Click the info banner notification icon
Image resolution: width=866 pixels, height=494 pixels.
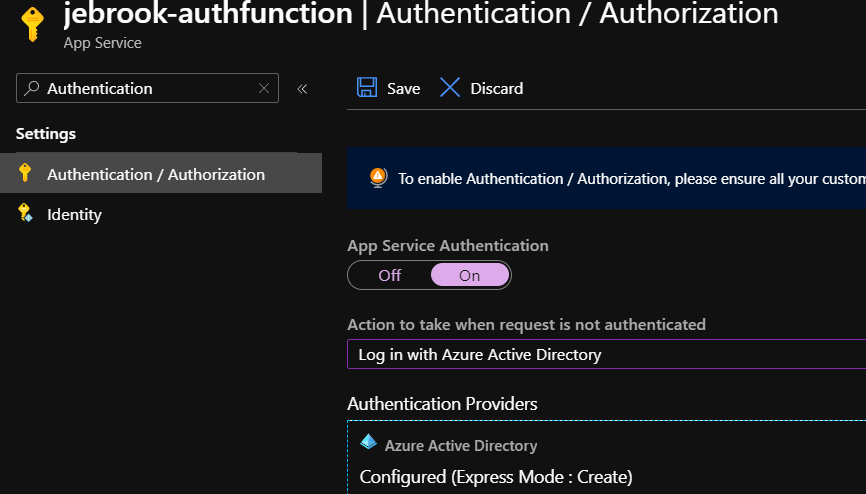coord(377,178)
